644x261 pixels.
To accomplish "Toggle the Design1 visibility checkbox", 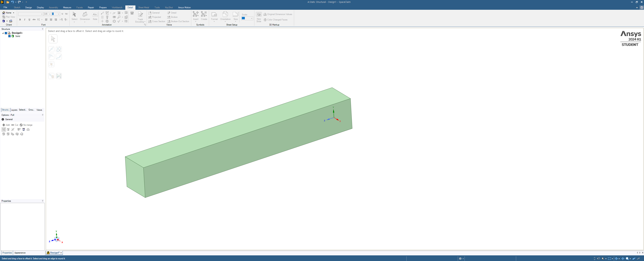I will (x=6, y=33).
